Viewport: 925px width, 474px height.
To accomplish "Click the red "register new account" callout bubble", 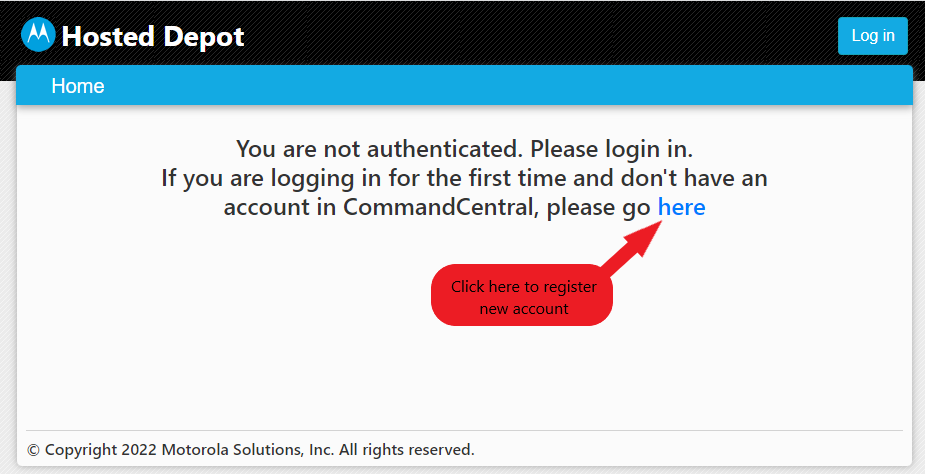I will [522, 295].
